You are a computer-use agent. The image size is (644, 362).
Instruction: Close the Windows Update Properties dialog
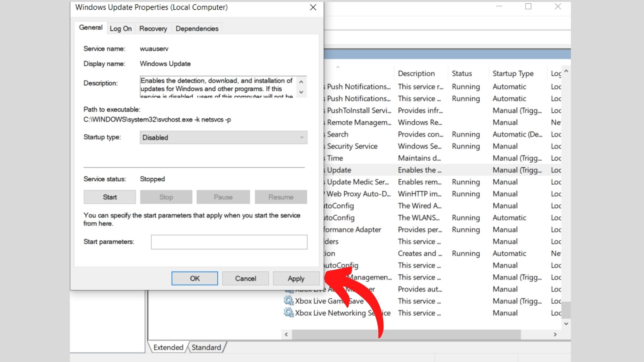[x=313, y=7]
